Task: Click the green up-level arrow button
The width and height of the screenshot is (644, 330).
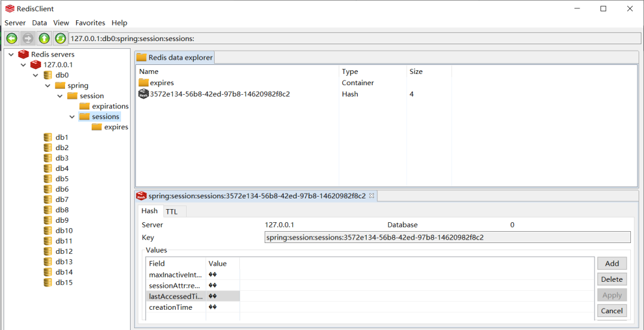Action: point(44,39)
